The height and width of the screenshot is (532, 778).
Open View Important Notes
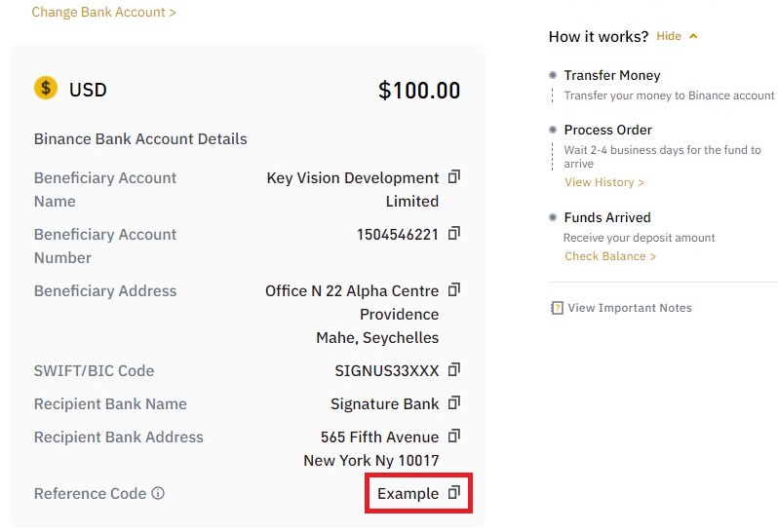tap(630, 308)
